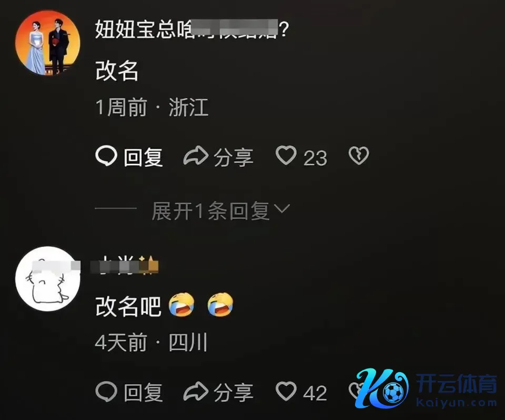The width and height of the screenshot is (505, 420).
Task: Open the white cat doodle avatar profile
Action: [x=48, y=278]
